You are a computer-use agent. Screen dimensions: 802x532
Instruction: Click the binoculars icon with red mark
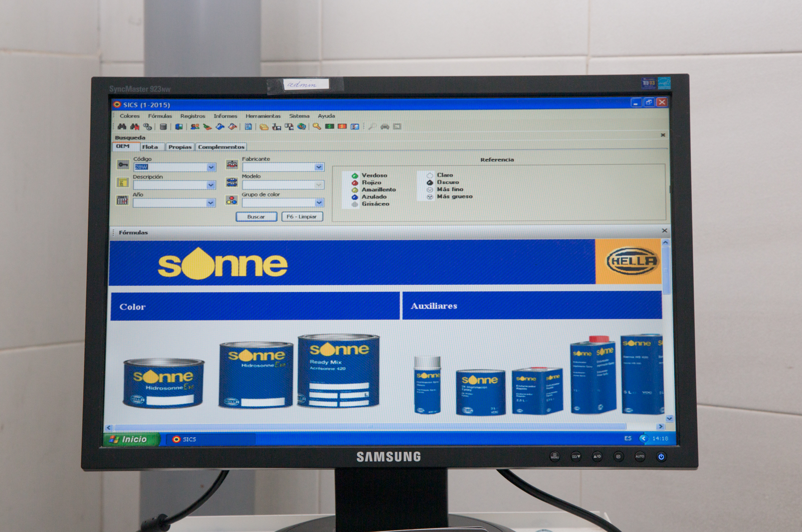tap(134, 127)
